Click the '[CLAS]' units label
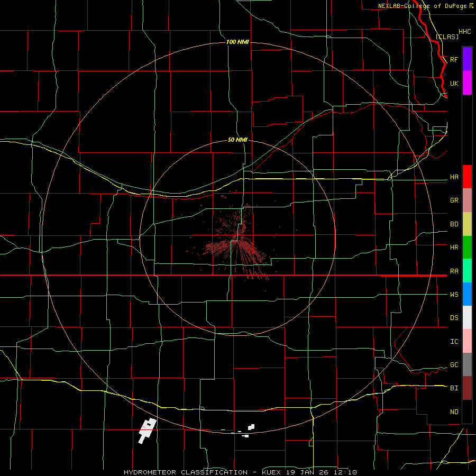Screen dimensions: 476x476 pyautogui.click(x=447, y=36)
